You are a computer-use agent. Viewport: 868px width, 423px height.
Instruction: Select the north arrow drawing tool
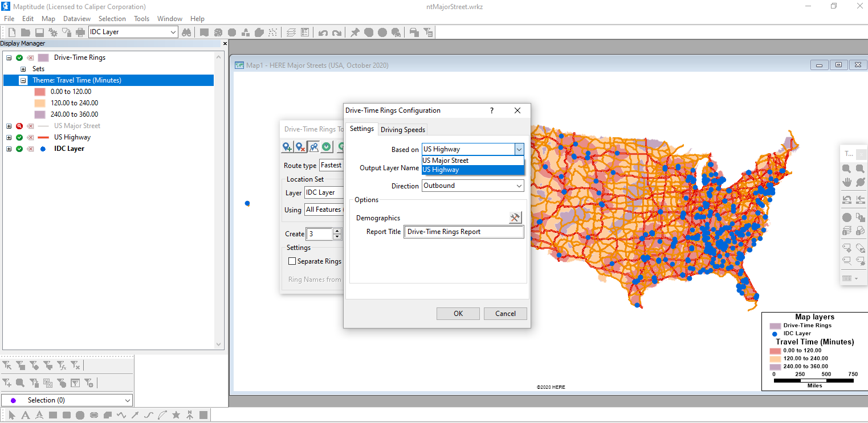190,415
